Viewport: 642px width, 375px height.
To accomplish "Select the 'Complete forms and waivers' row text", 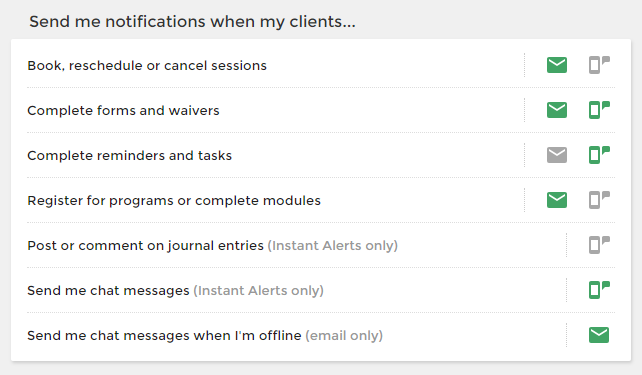I will pos(123,111).
